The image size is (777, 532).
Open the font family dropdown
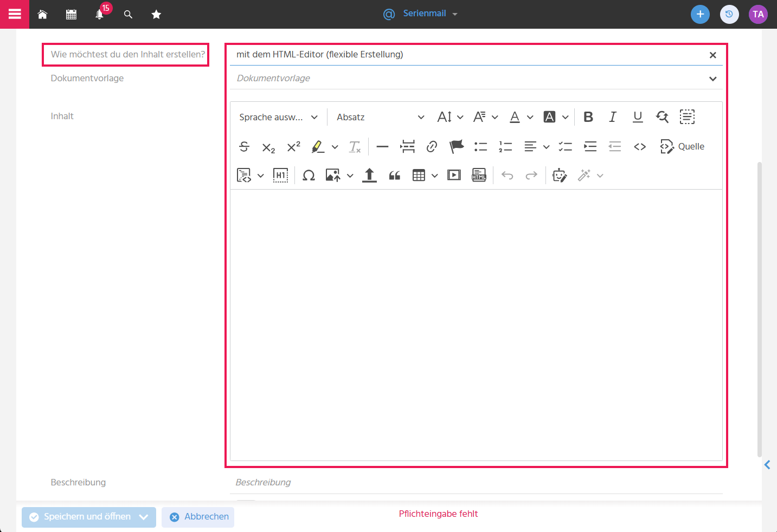[485, 117]
